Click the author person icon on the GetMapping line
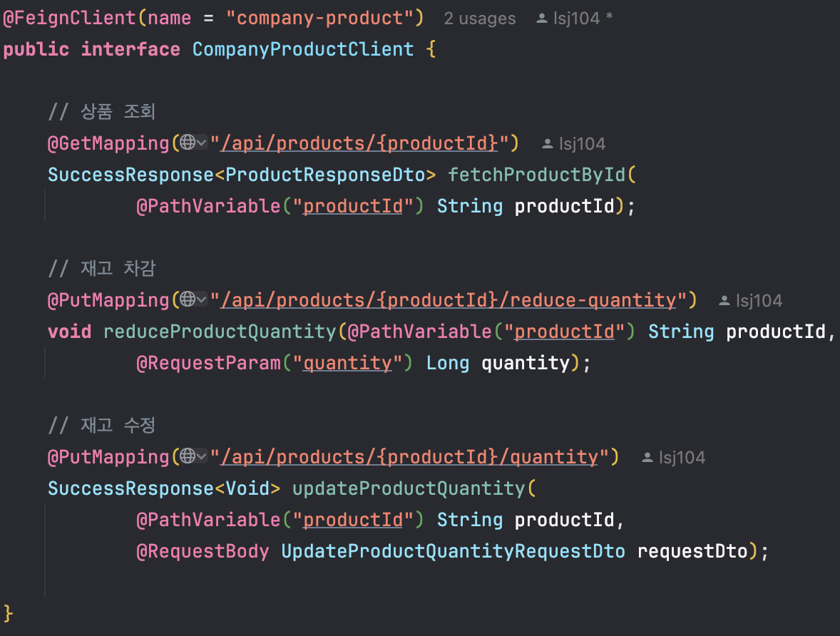 click(x=548, y=144)
